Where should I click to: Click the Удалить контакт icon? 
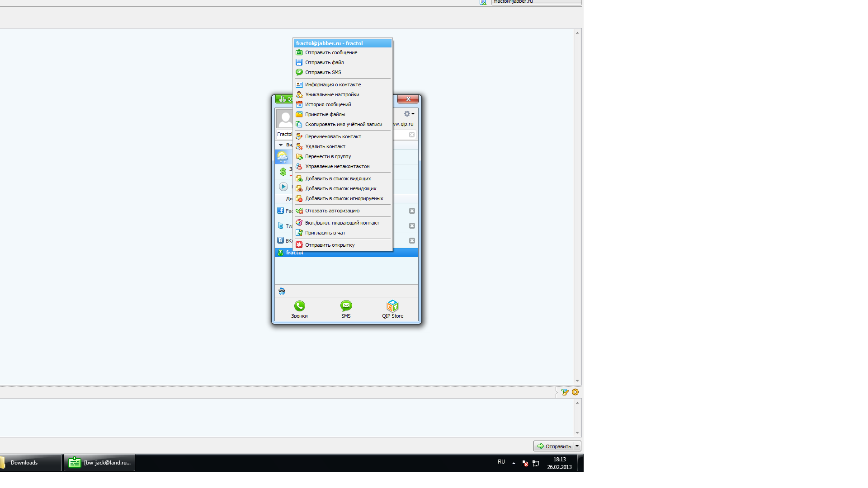coord(299,146)
